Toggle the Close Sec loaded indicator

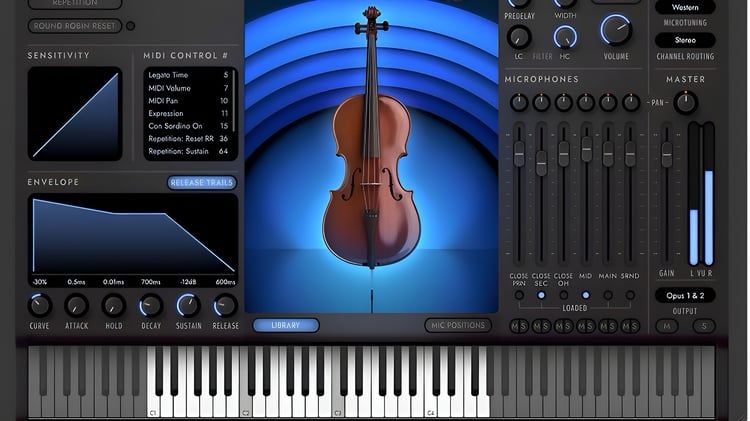click(541, 295)
